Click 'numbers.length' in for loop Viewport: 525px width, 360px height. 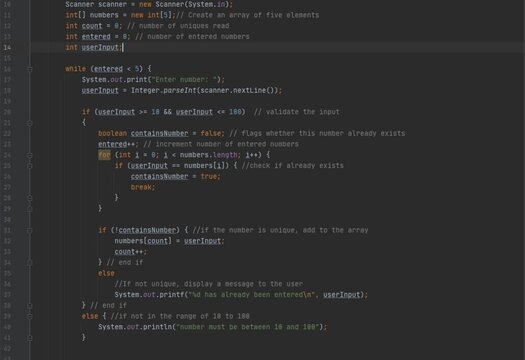[208, 155]
